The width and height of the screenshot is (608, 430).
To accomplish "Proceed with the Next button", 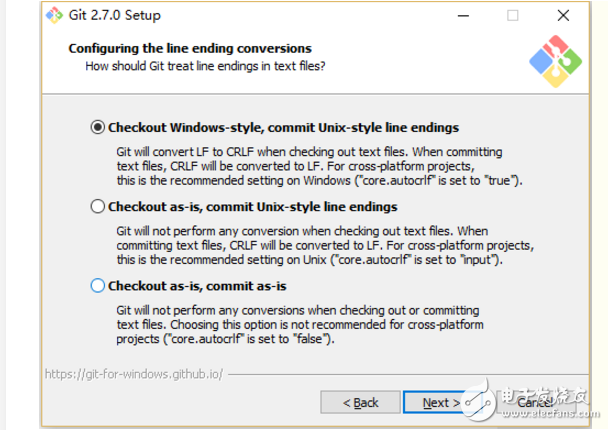I will (x=440, y=402).
